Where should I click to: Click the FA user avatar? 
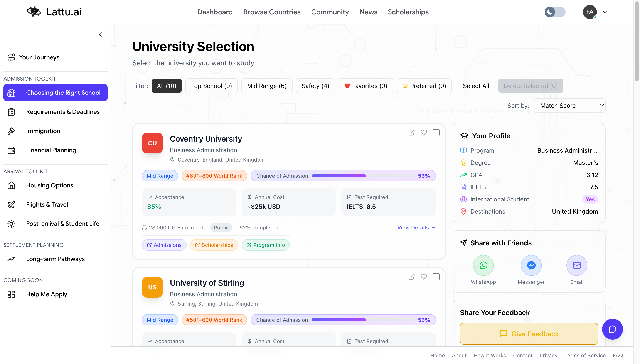click(x=589, y=12)
